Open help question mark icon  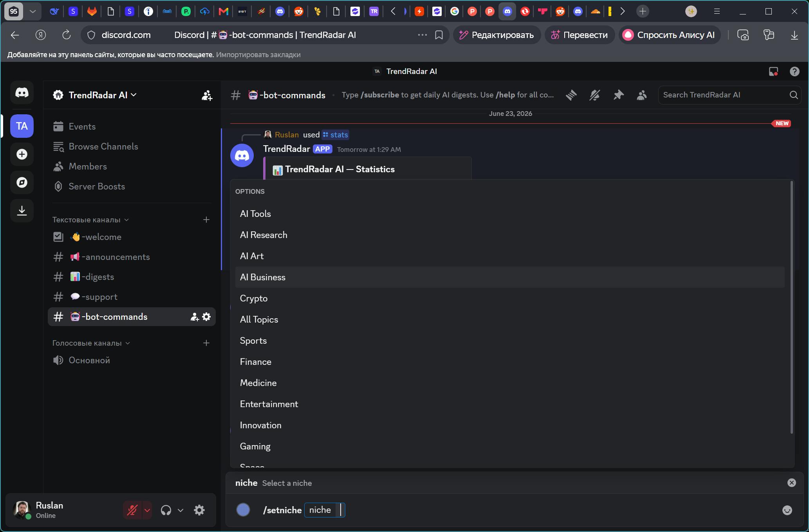pos(795,72)
